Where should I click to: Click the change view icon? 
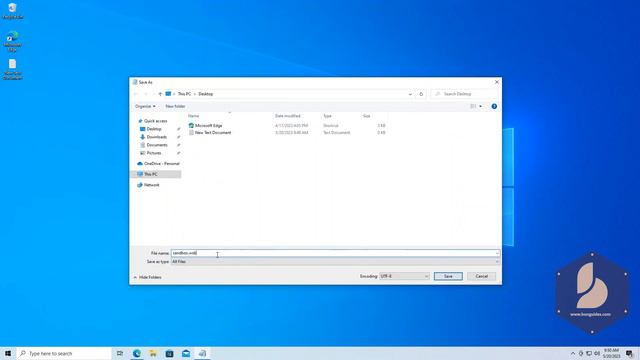(473, 106)
